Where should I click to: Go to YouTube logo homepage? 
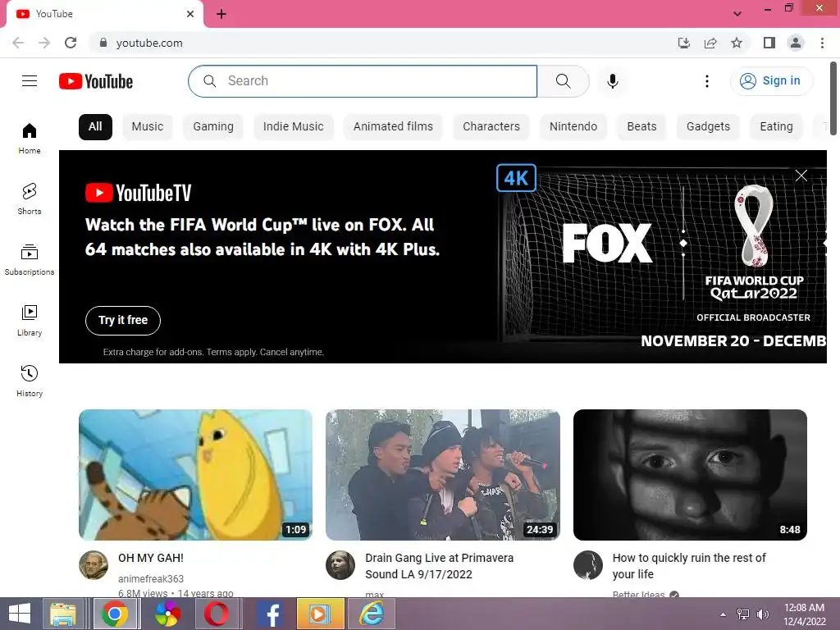click(x=96, y=81)
